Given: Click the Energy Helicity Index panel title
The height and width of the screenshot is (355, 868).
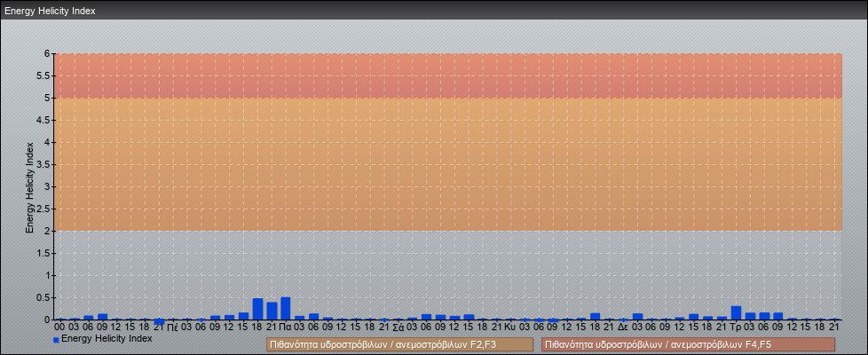Looking at the screenshot, I should [51, 11].
